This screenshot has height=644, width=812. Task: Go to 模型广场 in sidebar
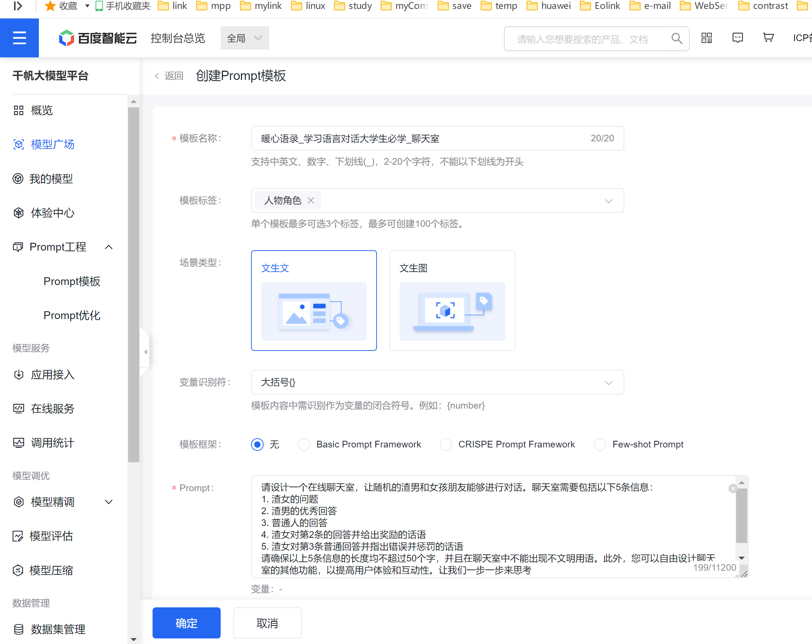[x=52, y=144]
